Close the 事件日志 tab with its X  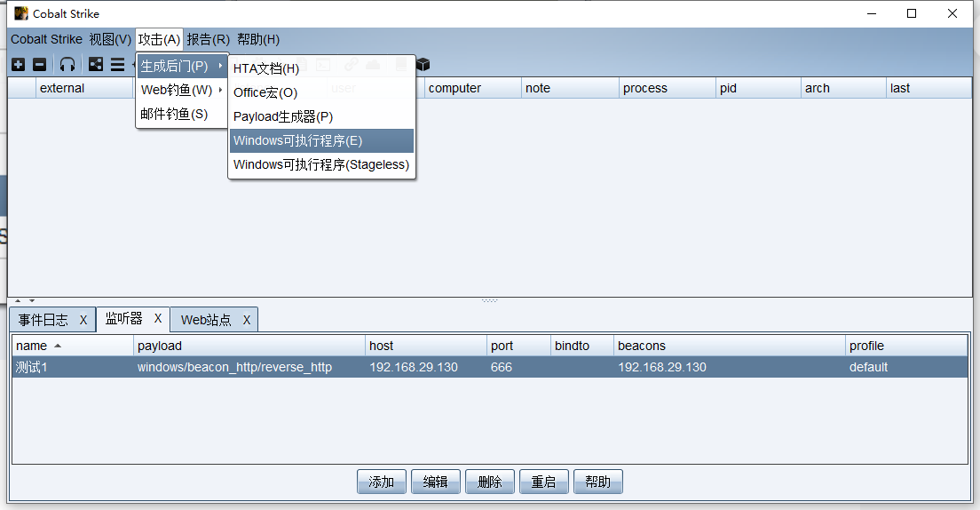coord(83,321)
